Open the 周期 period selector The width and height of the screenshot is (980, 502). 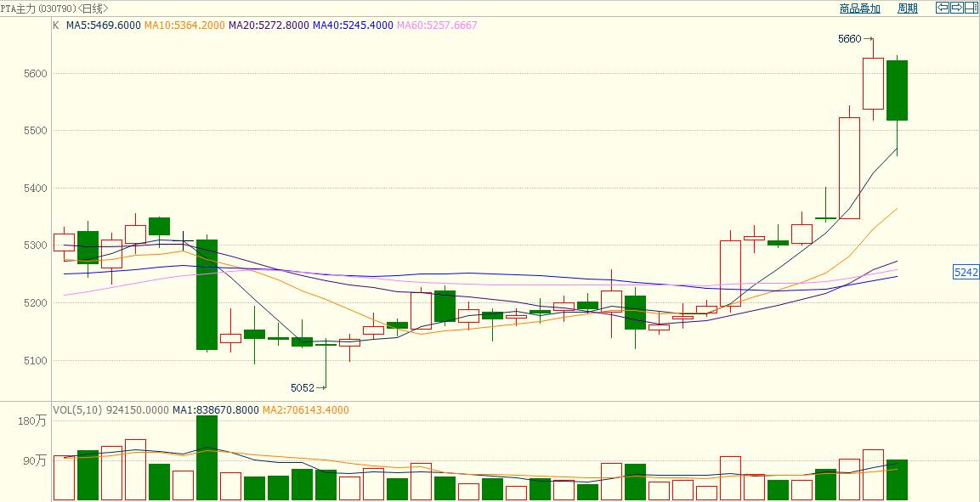908,8
